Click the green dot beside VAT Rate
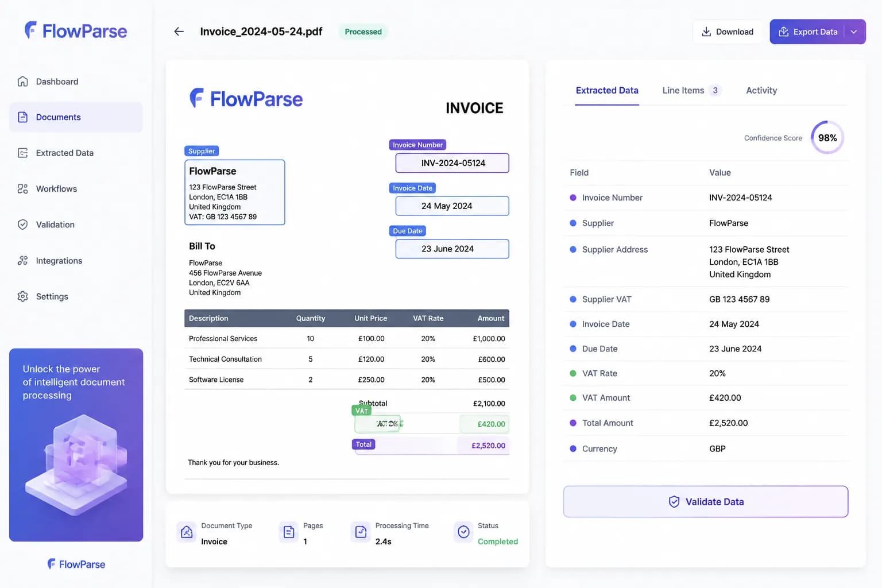Viewport: 882px width, 588px height. click(x=573, y=373)
